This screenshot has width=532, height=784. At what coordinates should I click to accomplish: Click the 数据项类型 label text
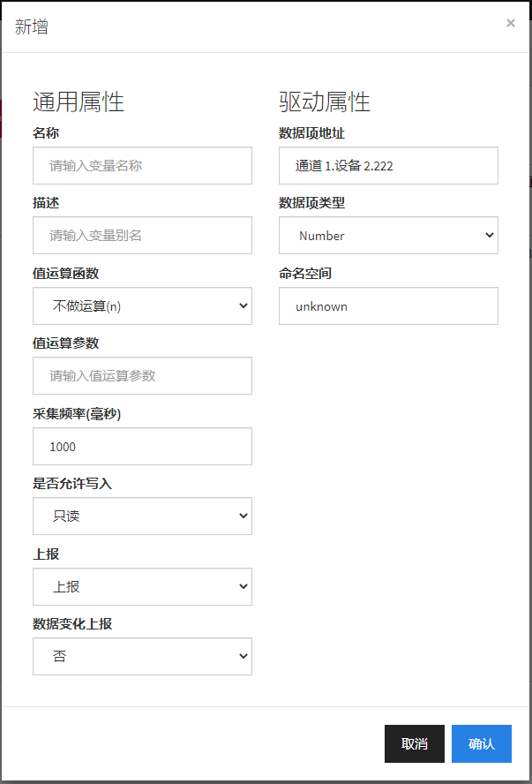pos(311,203)
